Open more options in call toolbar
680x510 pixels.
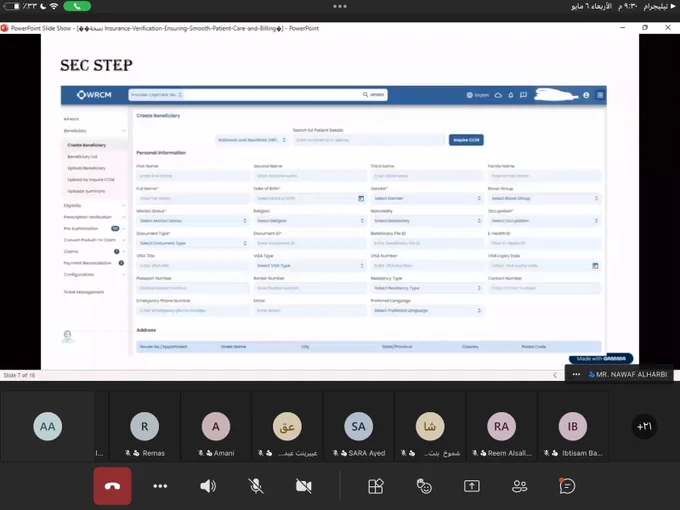click(x=160, y=486)
